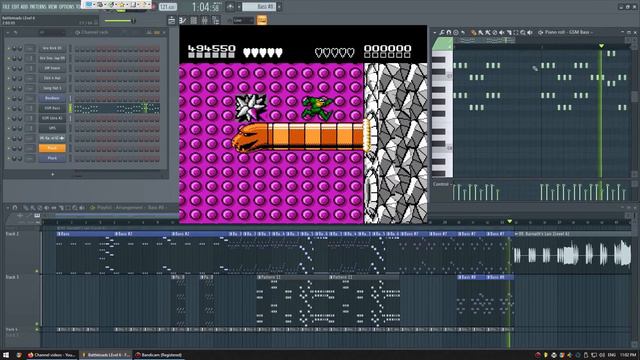Open Windows Start menu
This screenshot has width=640, height=360.
tap(6, 355)
